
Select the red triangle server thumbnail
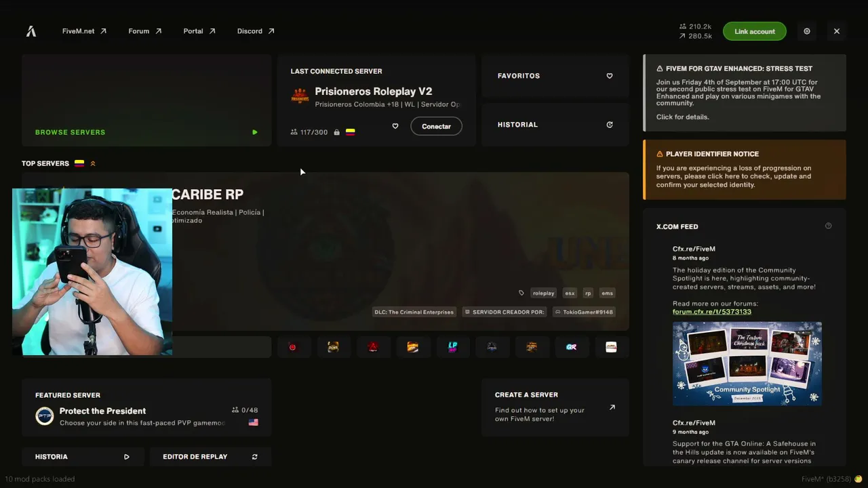pyautogui.click(x=372, y=347)
